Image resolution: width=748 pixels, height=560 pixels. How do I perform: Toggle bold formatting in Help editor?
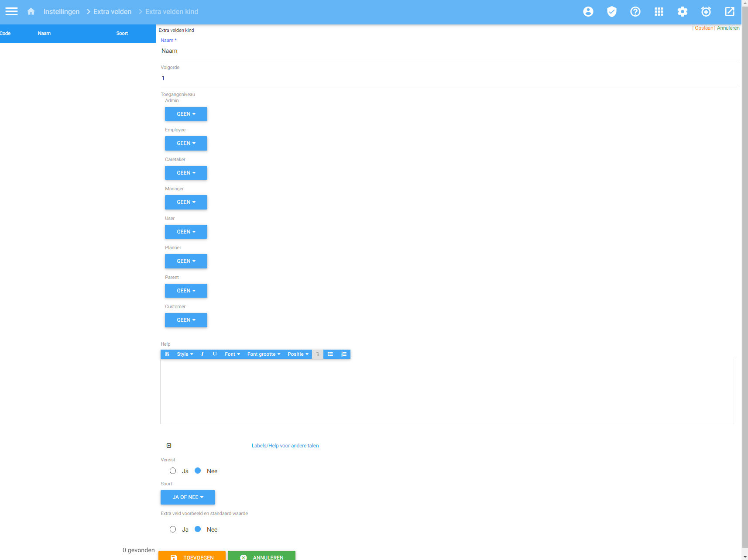[167, 354]
